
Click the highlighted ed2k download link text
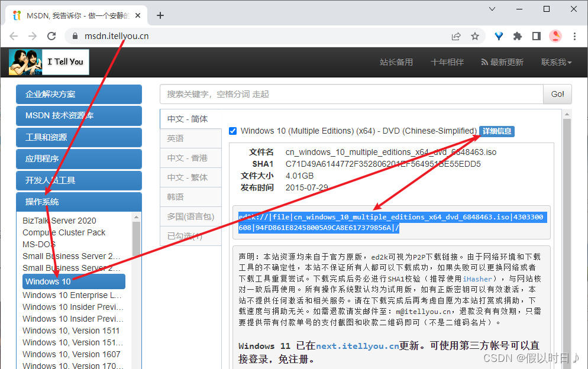pos(392,222)
